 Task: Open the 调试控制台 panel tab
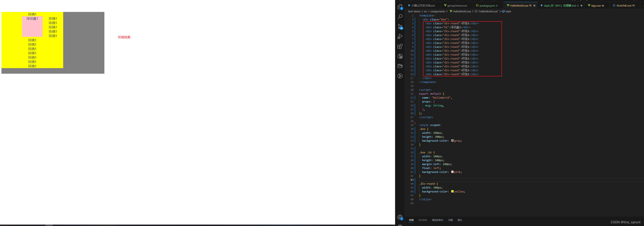[x=437, y=220]
